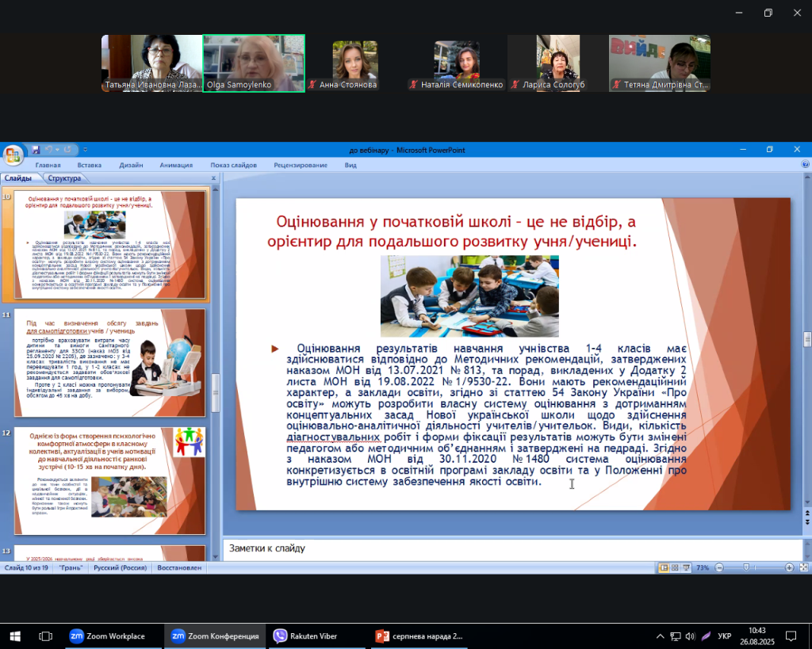
Task: Go to previous slide double-arrow button
Action: click(x=806, y=513)
